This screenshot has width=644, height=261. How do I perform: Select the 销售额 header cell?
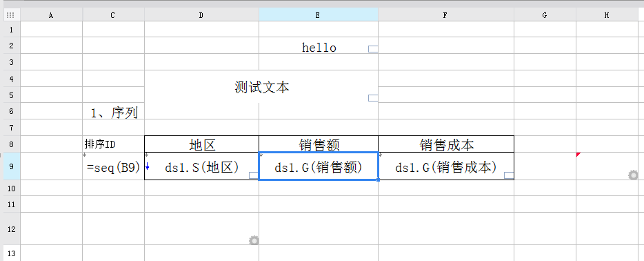click(319, 144)
